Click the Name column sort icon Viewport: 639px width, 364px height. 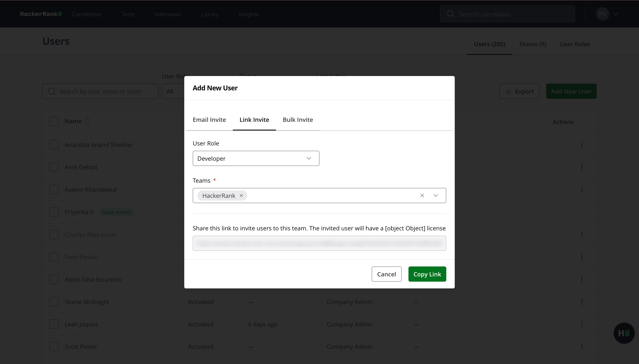click(x=87, y=121)
